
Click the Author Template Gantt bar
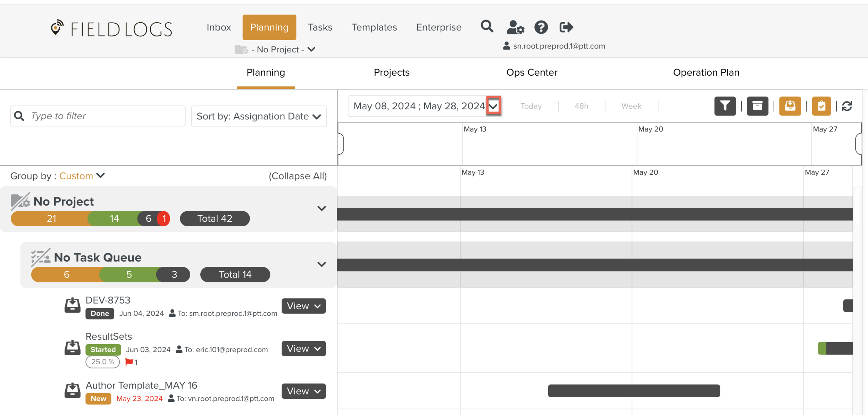pos(634,391)
